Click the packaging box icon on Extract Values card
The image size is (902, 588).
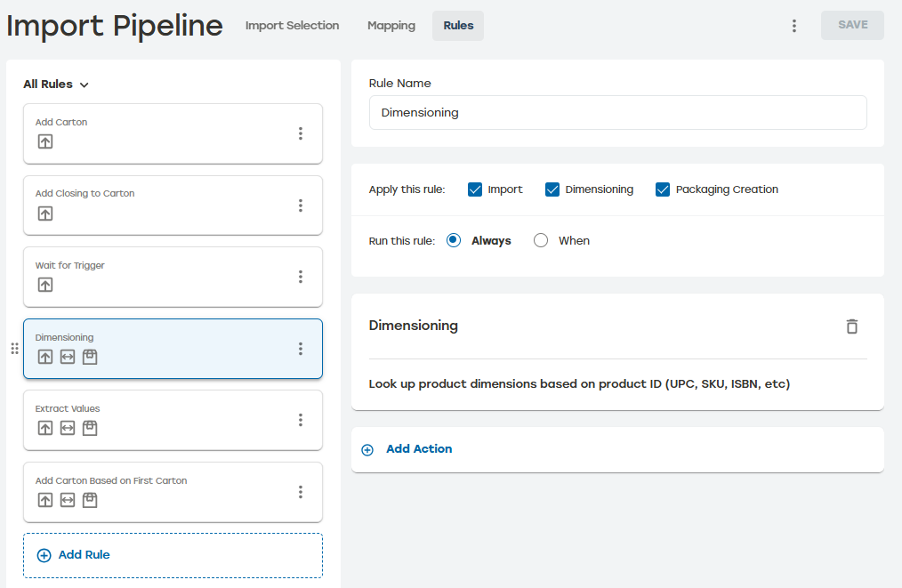tap(90, 428)
